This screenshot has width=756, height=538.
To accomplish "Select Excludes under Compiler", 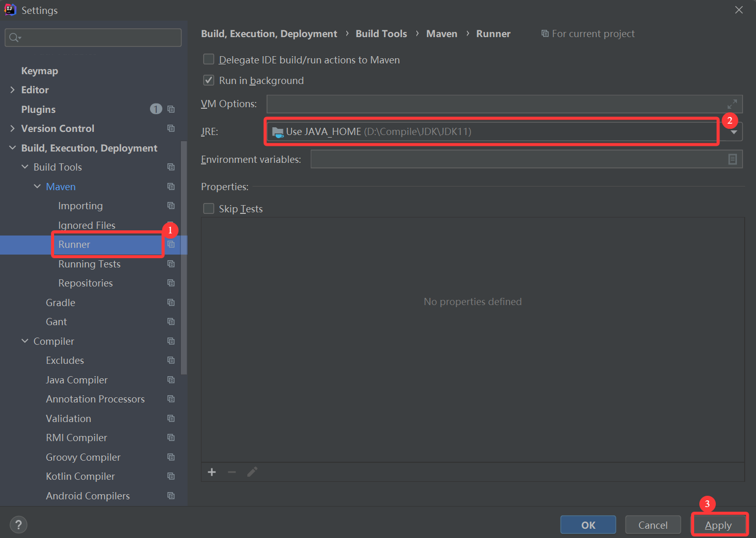I will [x=65, y=360].
